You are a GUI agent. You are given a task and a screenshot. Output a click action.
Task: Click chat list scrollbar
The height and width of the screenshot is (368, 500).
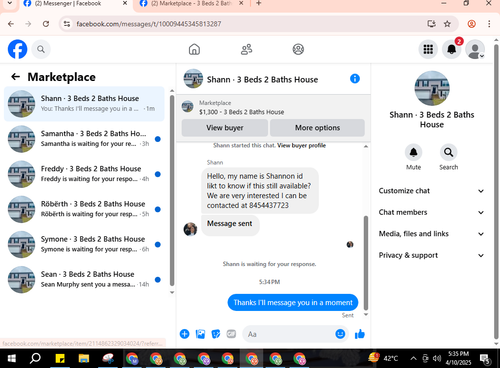(x=172, y=191)
